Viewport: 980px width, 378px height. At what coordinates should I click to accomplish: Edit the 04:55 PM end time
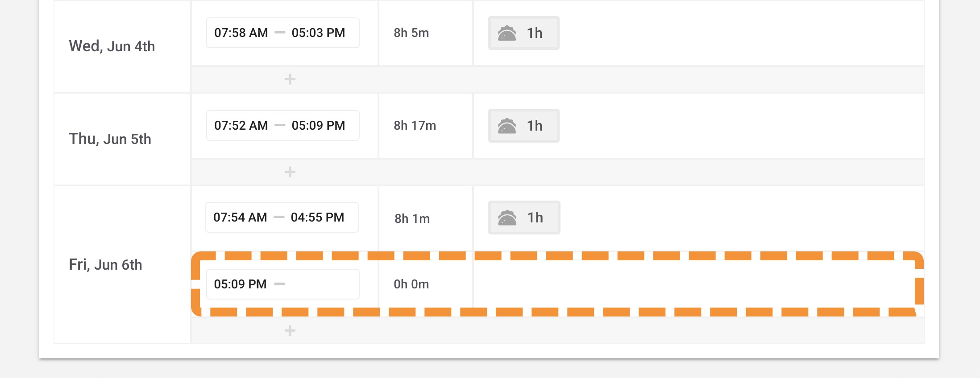pyautogui.click(x=317, y=218)
